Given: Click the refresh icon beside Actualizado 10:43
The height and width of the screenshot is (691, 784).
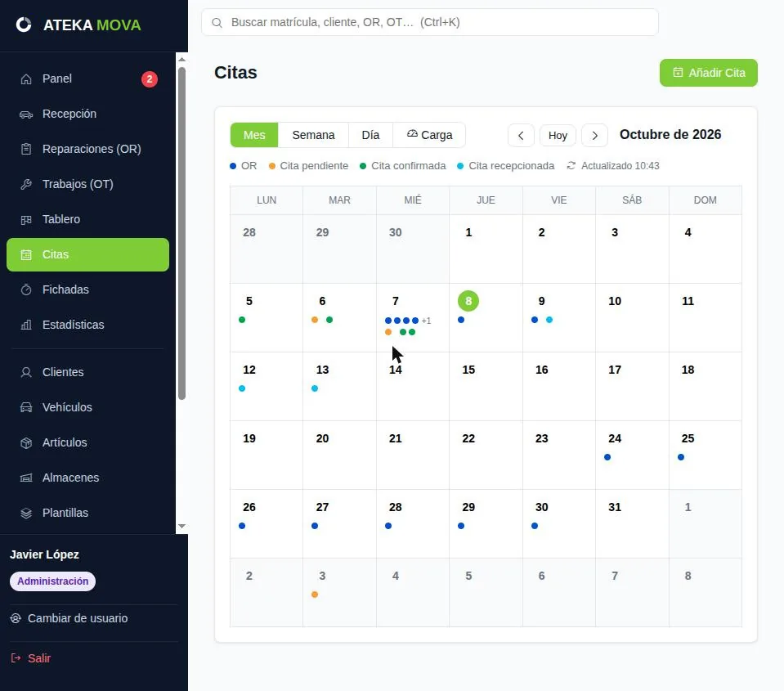Looking at the screenshot, I should [x=571, y=165].
